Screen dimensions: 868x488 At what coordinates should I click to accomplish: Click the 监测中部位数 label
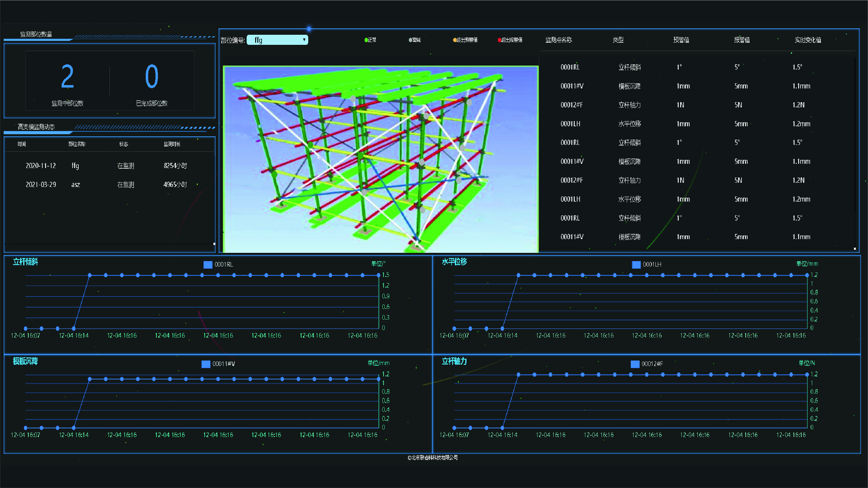click(x=67, y=103)
